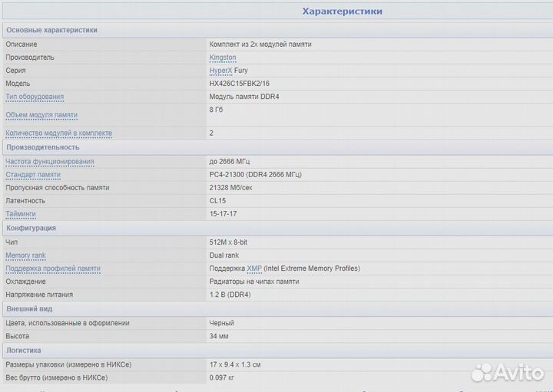
Task: Click the 'Частота функционирования' link
Action: point(50,162)
